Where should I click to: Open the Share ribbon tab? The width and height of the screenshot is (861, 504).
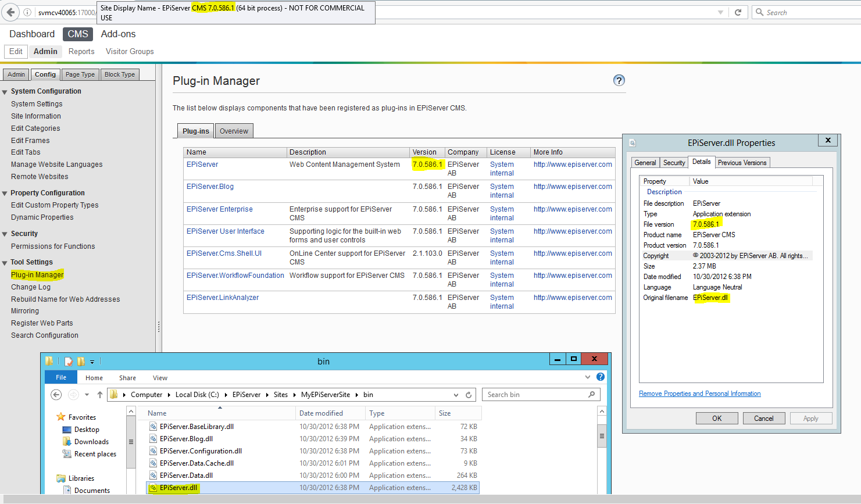click(x=127, y=378)
